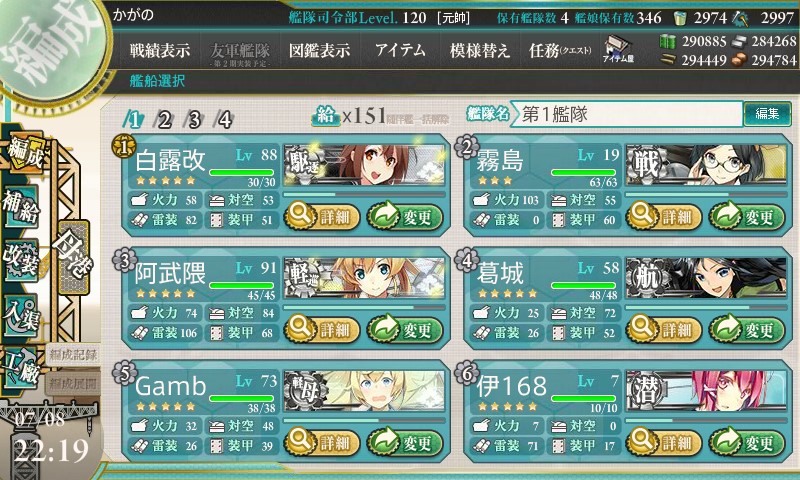The image size is (800, 480).
Task: Open the 補給 resupply sidebar icon
Action: (x=21, y=207)
